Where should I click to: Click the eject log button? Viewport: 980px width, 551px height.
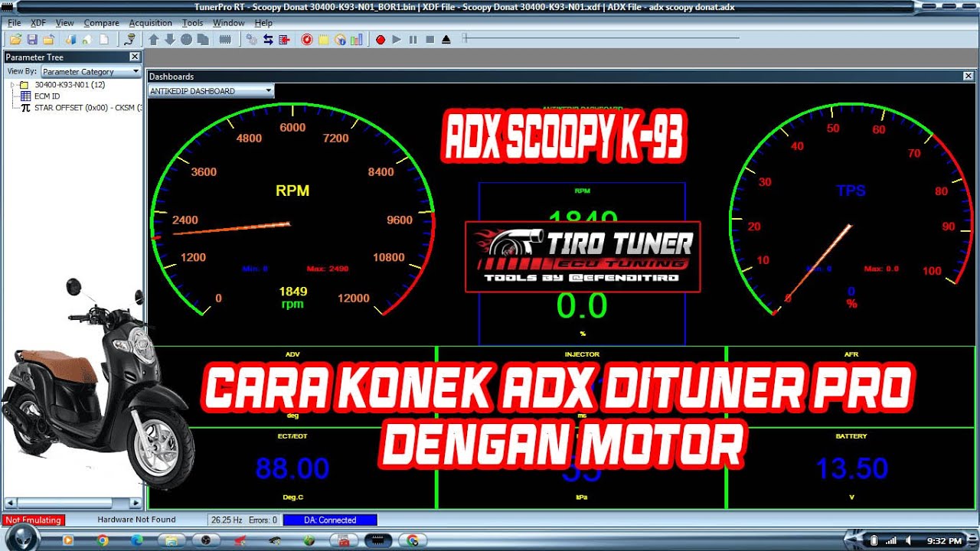click(446, 39)
